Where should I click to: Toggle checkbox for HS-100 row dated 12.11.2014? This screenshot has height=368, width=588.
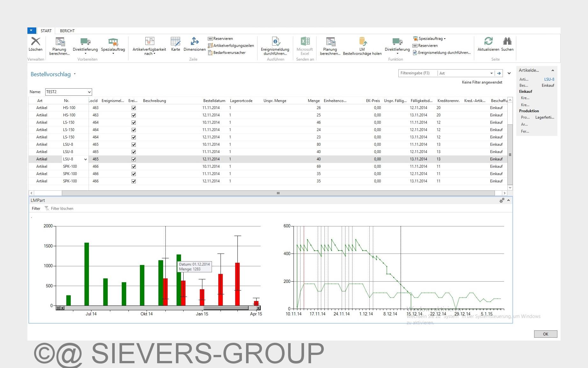tap(134, 115)
